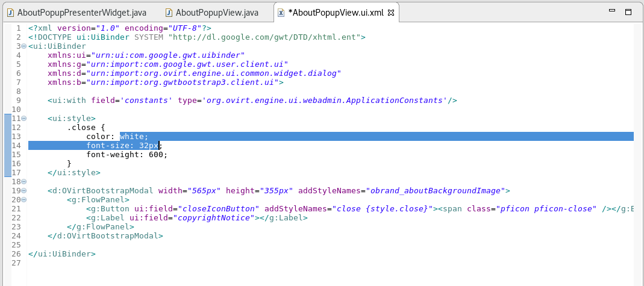Maximize the editor pane
The width and height of the screenshot is (644, 286).
[628, 11]
